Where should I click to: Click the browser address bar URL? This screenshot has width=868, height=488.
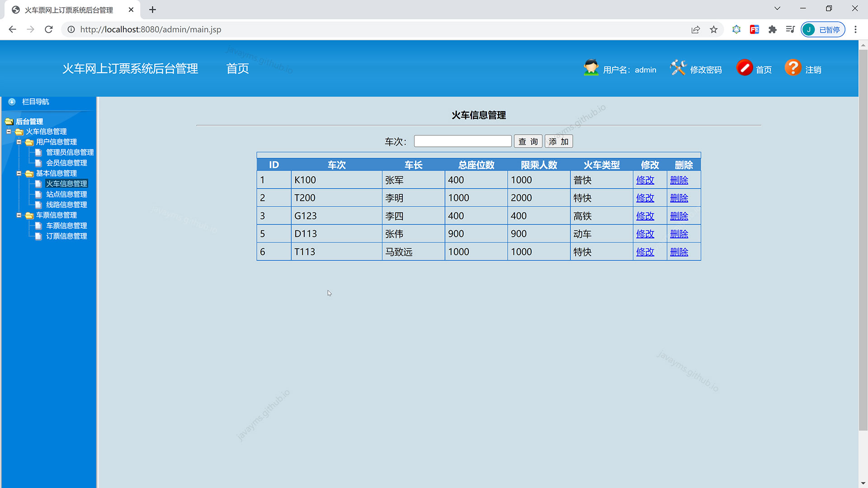point(151,29)
